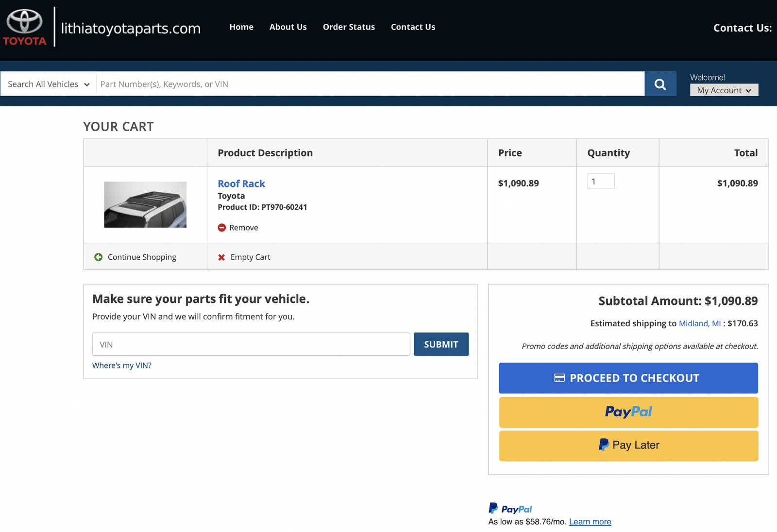Viewport: 777px width, 532px height.
Task: Click the magnifying glass search button
Action: 660,84
